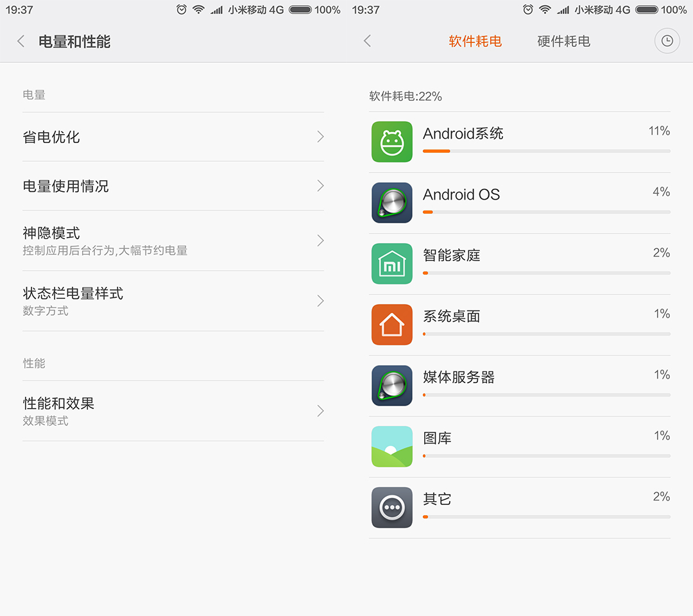Screen dimensions: 693x616
Task: Open the clock history icon
Action: pyautogui.click(x=667, y=41)
